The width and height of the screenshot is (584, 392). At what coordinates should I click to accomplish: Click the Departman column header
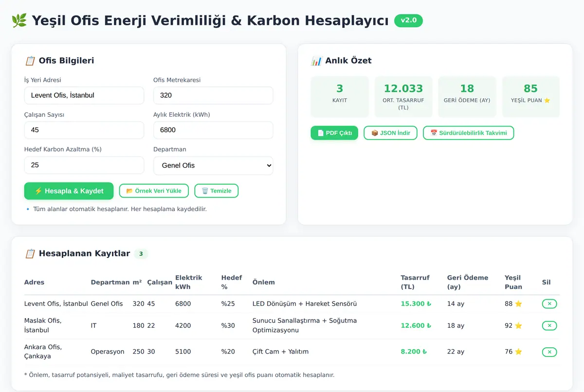(x=110, y=283)
